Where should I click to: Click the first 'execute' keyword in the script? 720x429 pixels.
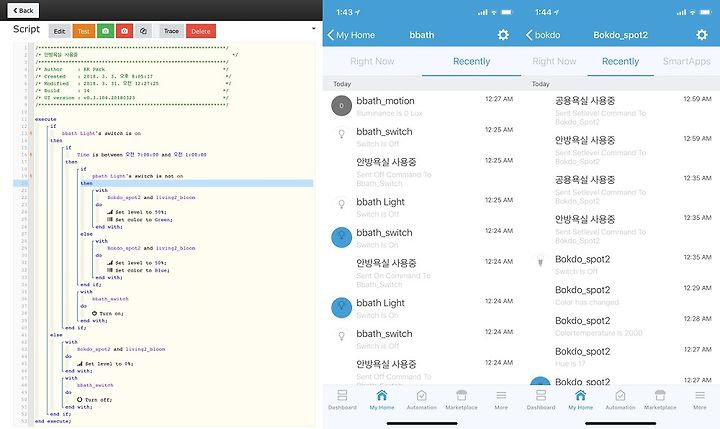pos(45,119)
